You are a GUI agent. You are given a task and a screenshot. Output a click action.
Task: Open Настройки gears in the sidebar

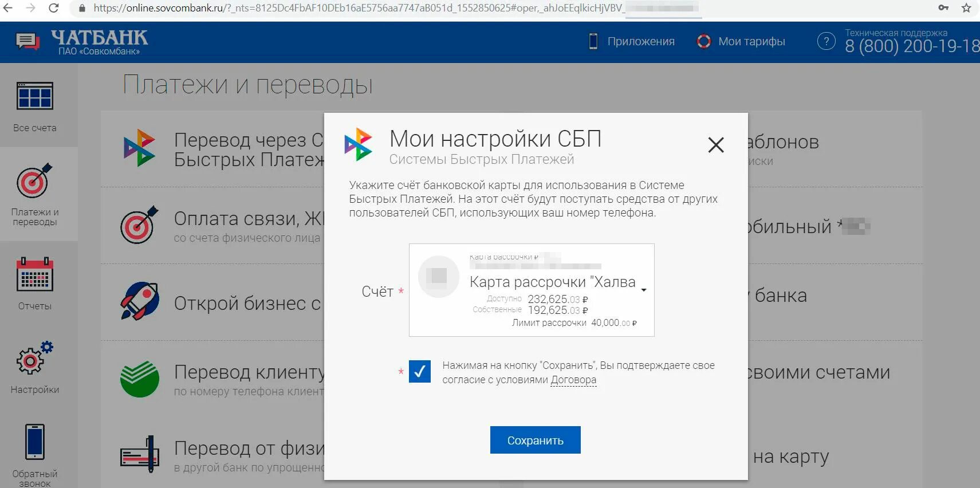click(x=35, y=367)
